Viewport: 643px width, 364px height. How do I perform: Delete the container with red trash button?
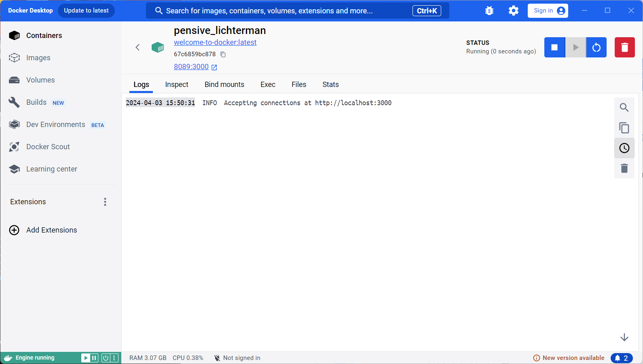(x=625, y=47)
